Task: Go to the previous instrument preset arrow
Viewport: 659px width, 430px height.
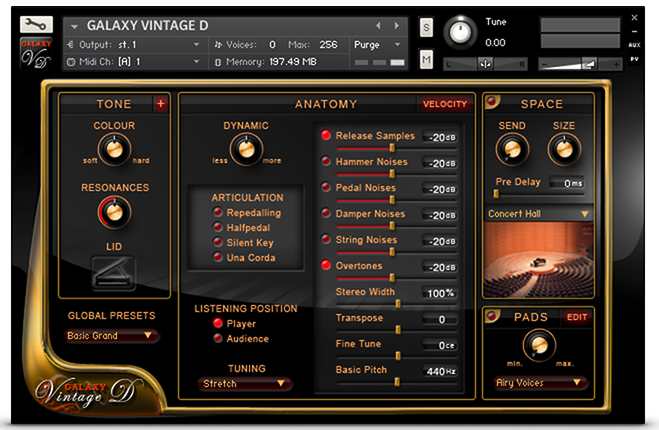Action: point(378,26)
